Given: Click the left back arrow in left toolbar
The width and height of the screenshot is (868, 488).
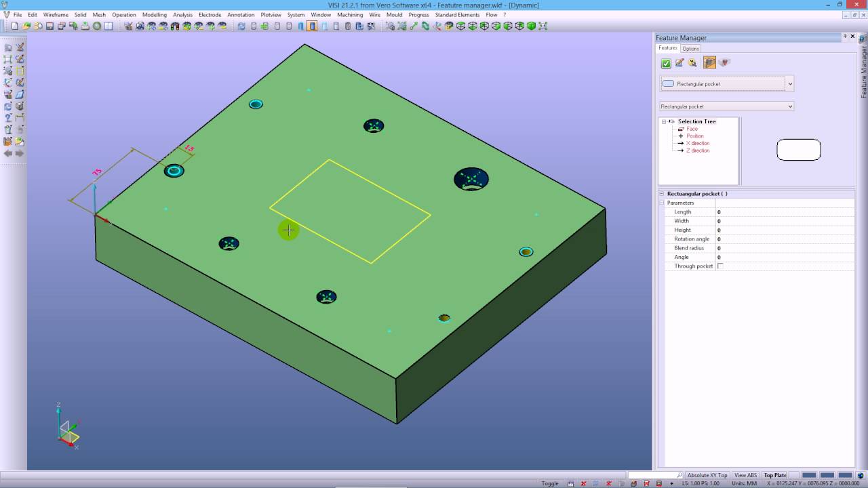Looking at the screenshot, I should pyautogui.click(x=8, y=153).
